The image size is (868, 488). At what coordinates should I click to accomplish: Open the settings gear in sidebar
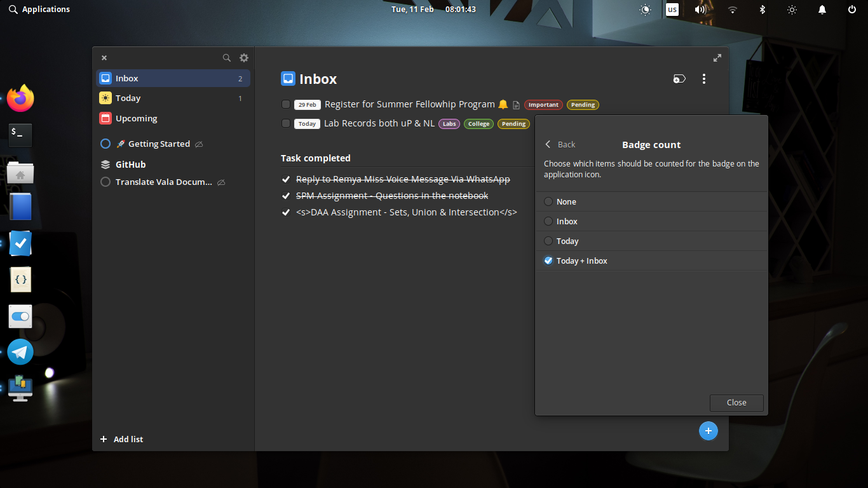244,58
